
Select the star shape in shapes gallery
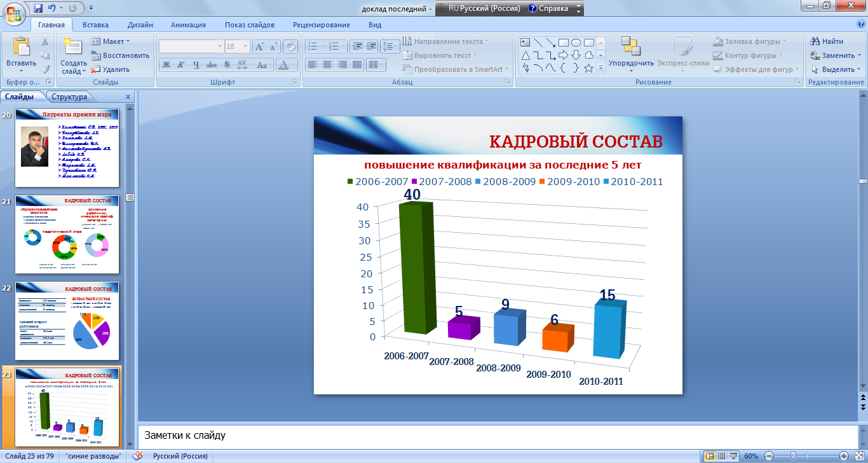(588, 68)
